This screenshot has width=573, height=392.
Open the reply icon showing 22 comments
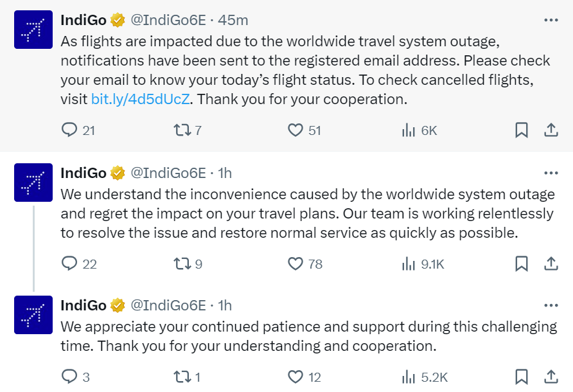69,263
